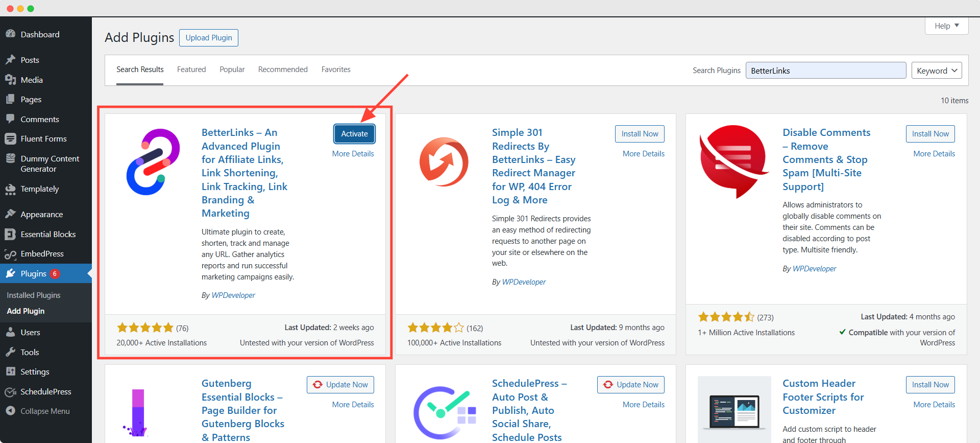
Task: Click the Pages icon in sidebar
Action: point(10,99)
